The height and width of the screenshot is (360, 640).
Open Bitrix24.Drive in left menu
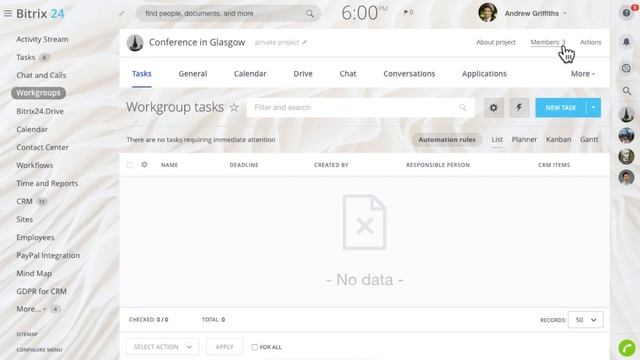(40, 111)
